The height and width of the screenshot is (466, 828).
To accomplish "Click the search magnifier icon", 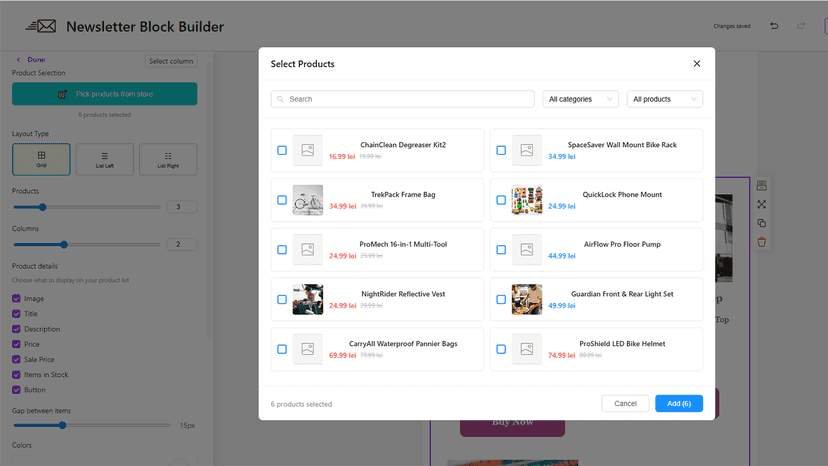I will (280, 99).
